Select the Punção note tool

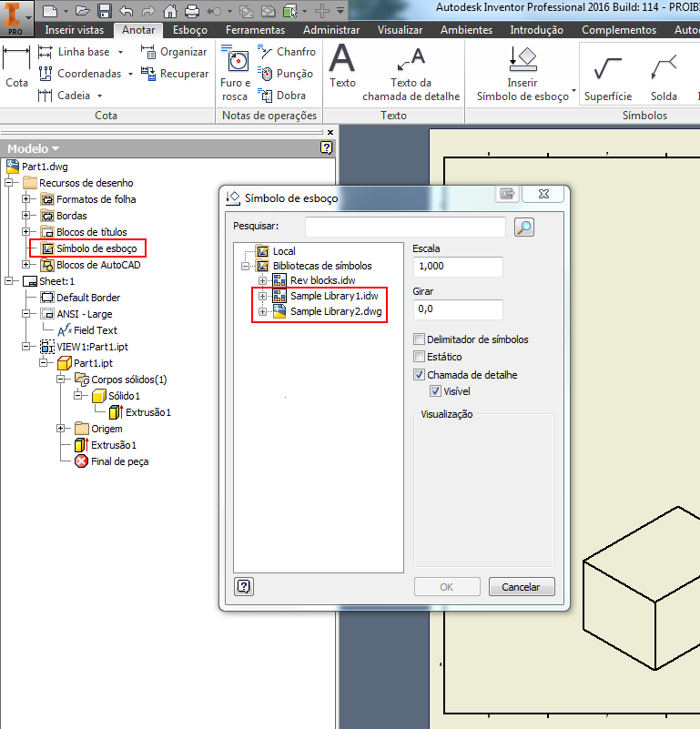point(285,74)
